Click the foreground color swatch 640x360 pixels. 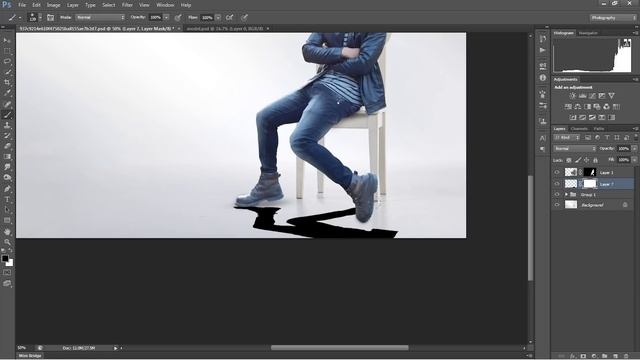point(5,258)
